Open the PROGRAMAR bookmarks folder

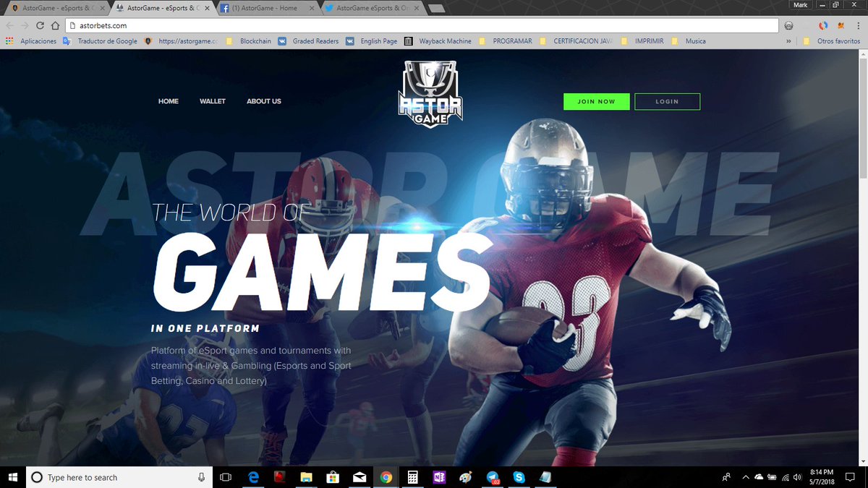505,41
